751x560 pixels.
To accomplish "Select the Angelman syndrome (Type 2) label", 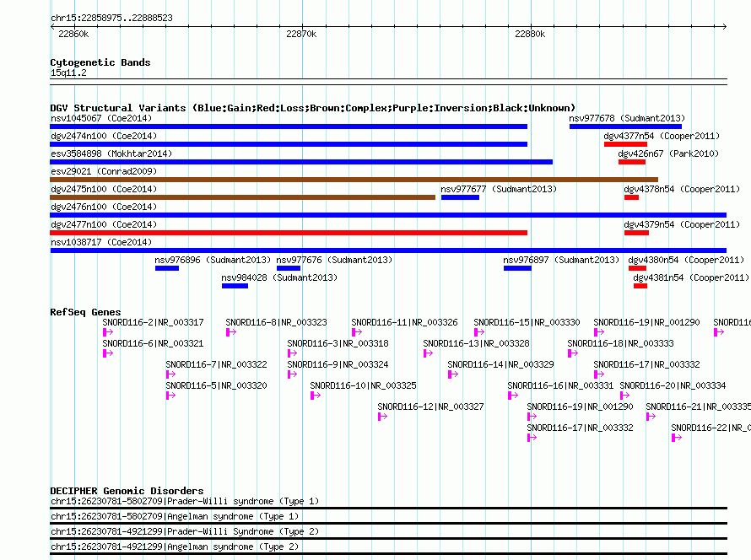I will [175, 547].
